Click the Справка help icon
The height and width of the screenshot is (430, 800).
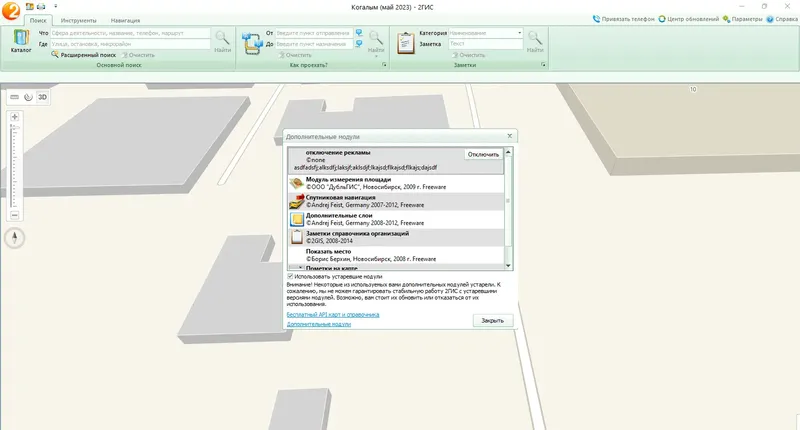coord(770,19)
